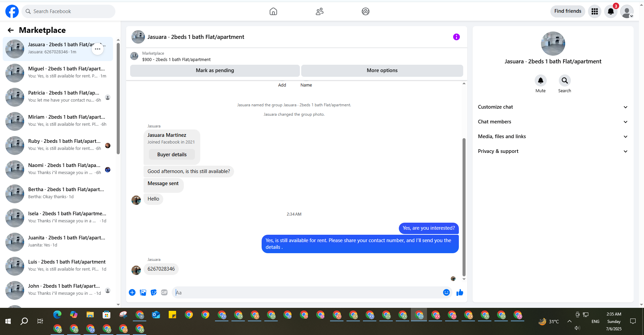Click the Add members option
This screenshot has height=335, width=644.
pos(282,85)
